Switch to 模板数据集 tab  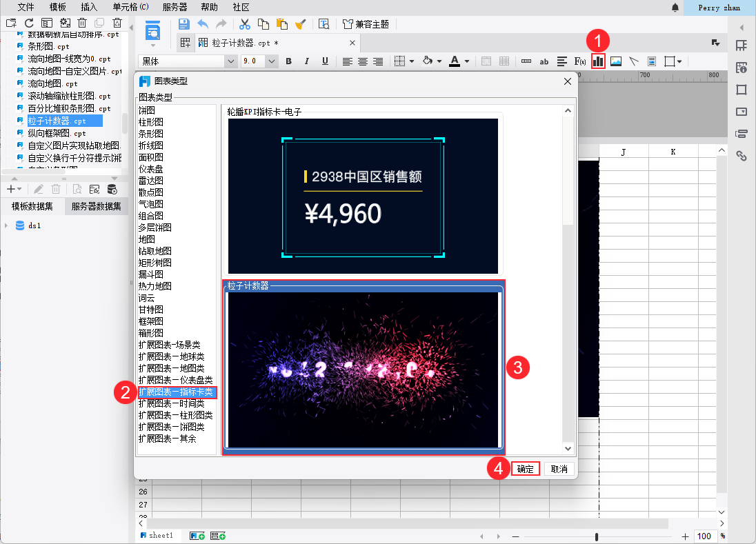coord(32,206)
